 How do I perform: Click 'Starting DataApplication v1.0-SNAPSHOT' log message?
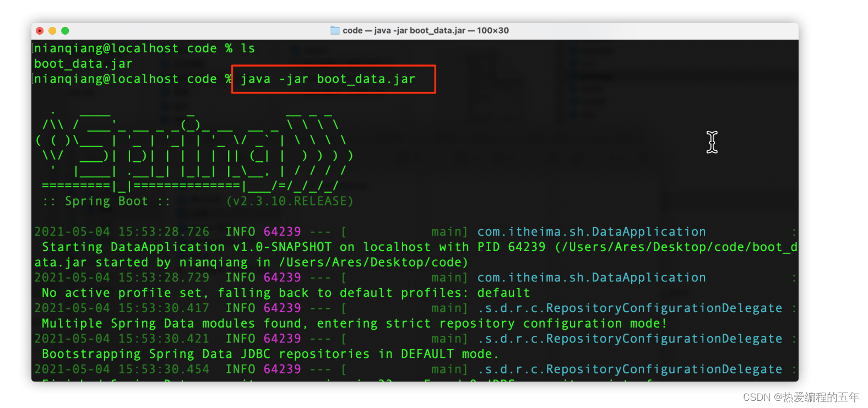pyautogui.click(x=187, y=247)
